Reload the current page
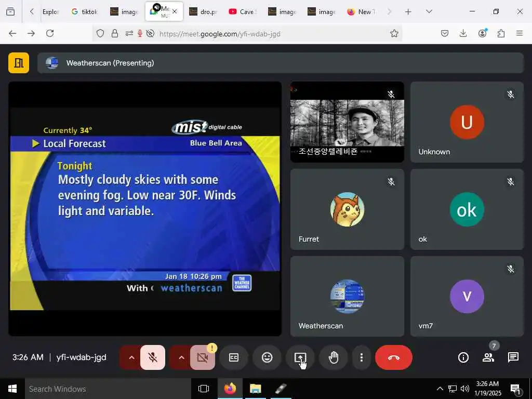The height and width of the screenshot is (399, 532). (x=50, y=33)
